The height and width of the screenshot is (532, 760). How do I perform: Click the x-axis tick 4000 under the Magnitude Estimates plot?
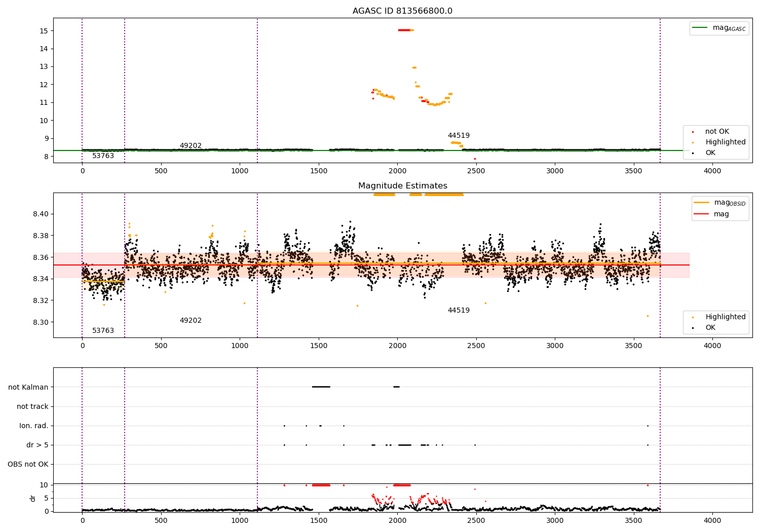pos(712,346)
